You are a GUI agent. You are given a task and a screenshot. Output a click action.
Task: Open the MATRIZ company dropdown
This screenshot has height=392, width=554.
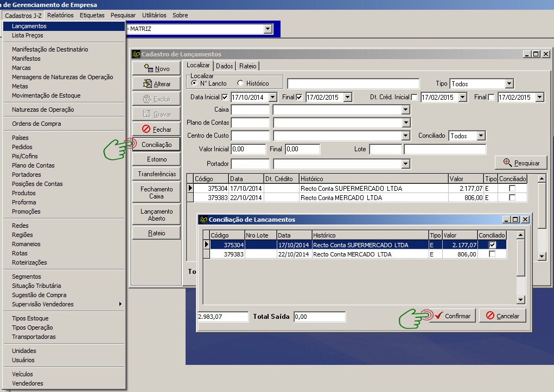pyautogui.click(x=268, y=29)
